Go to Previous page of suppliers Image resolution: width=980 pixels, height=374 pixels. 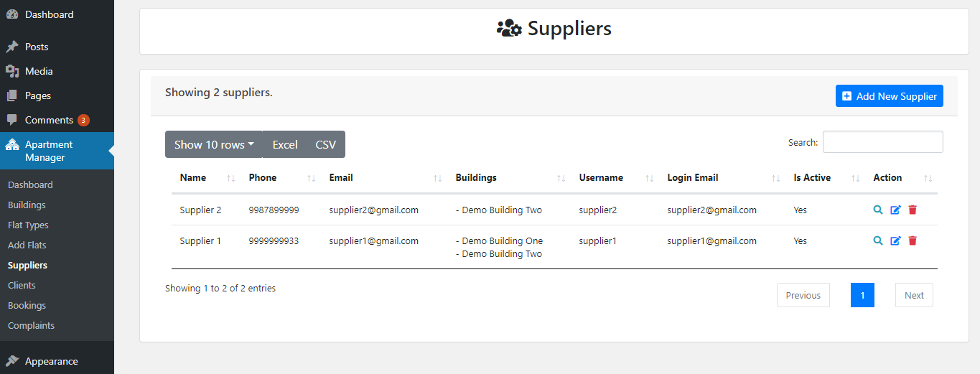click(x=803, y=295)
